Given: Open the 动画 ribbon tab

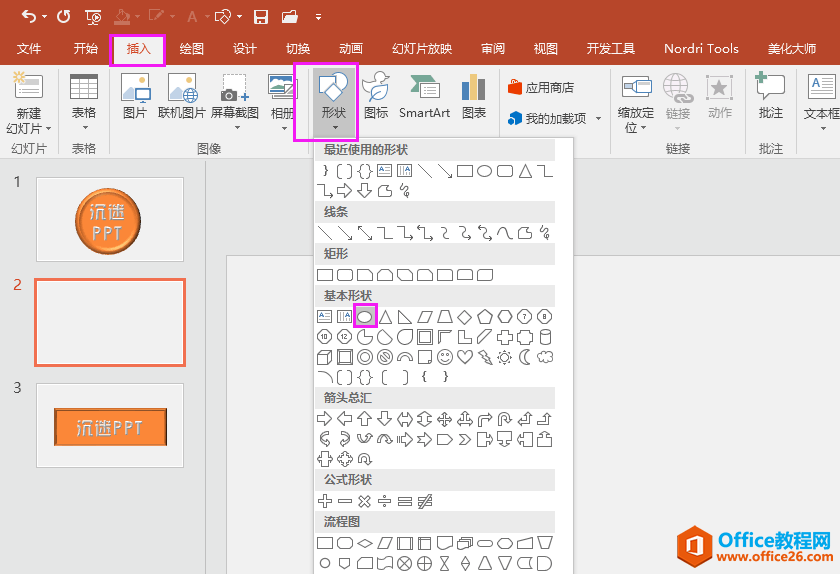Looking at the screenshot, I should tap(350, 48).
